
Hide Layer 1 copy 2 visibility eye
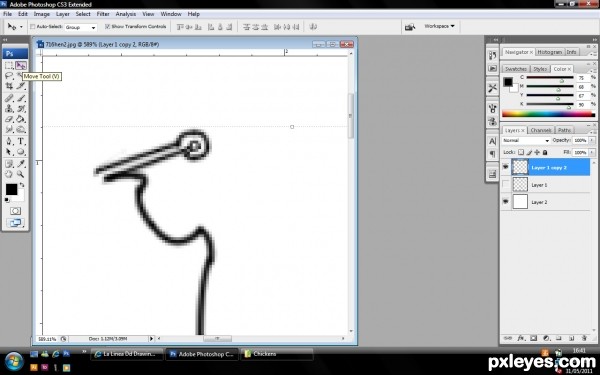pos(505,167)
